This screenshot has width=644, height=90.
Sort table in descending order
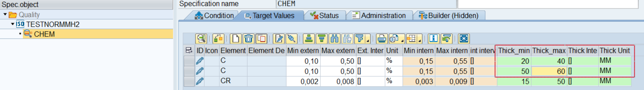321,39
